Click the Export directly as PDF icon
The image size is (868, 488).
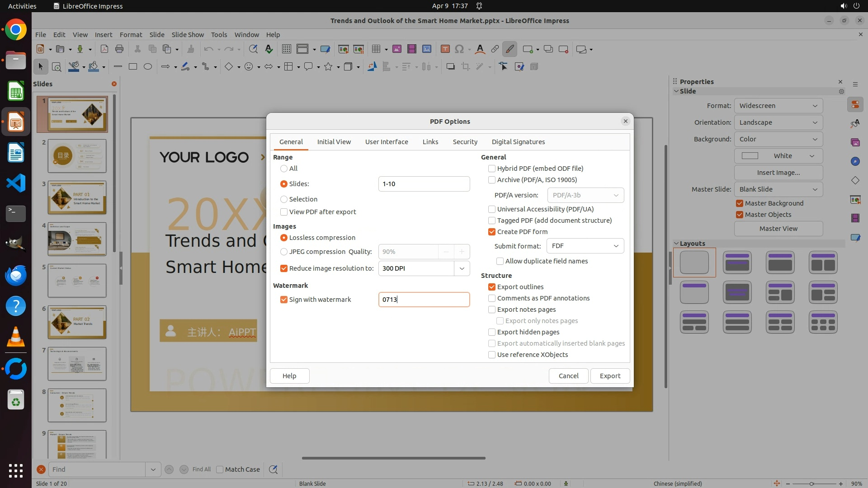(x=104, y=49)
